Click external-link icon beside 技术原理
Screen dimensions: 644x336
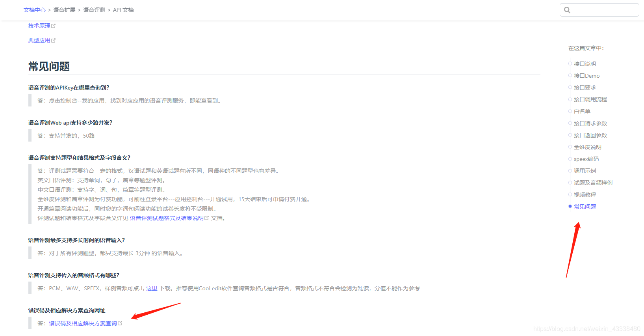tap(54, 26)
